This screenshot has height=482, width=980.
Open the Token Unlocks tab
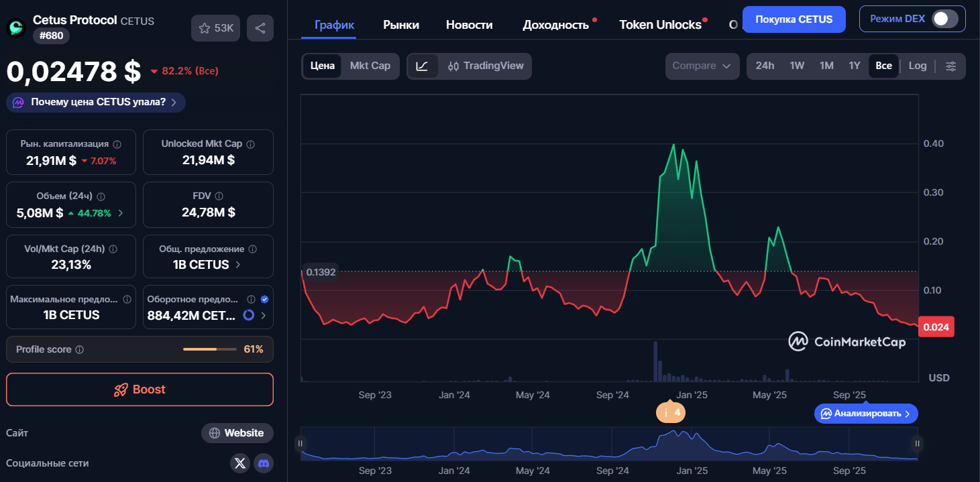click(x=659, y=24)
